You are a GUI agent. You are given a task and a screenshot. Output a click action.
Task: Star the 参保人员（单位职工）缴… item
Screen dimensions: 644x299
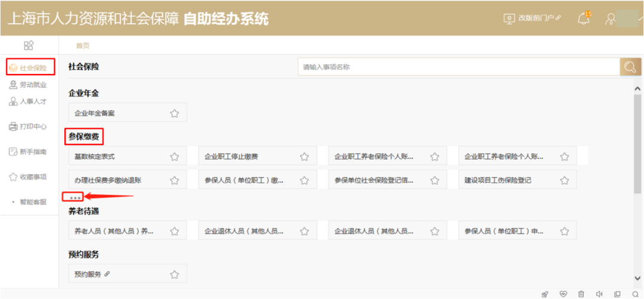pos(304,180)
